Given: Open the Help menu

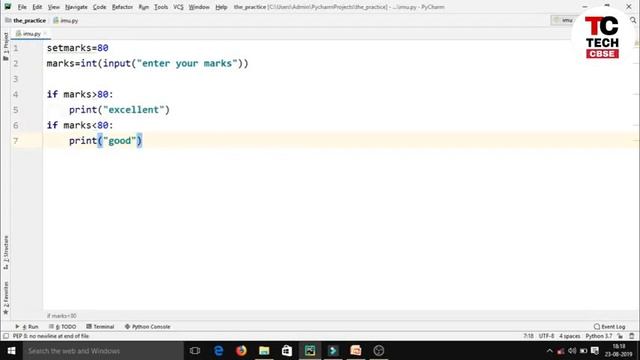Looking at the screenshot, I should (221, 7).
